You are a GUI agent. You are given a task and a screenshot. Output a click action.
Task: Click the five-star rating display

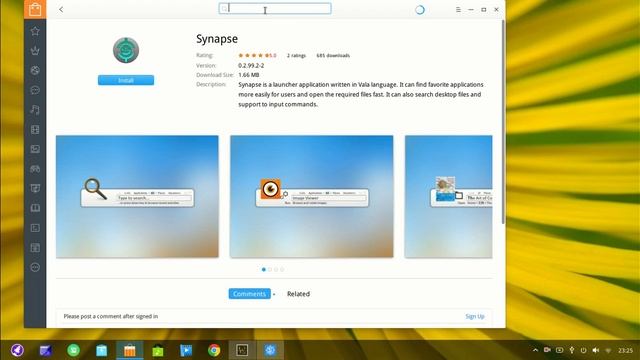tap(253, 55)
